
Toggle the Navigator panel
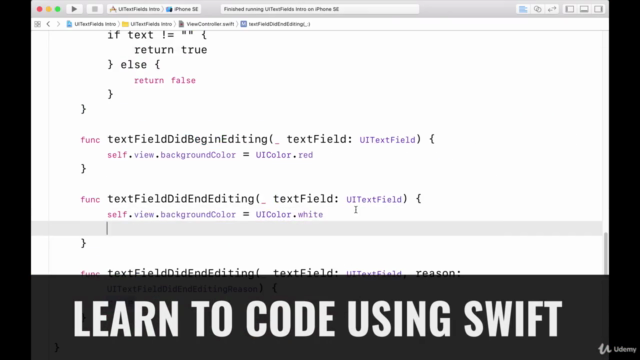pyautogui.click(x=570, y=9)
